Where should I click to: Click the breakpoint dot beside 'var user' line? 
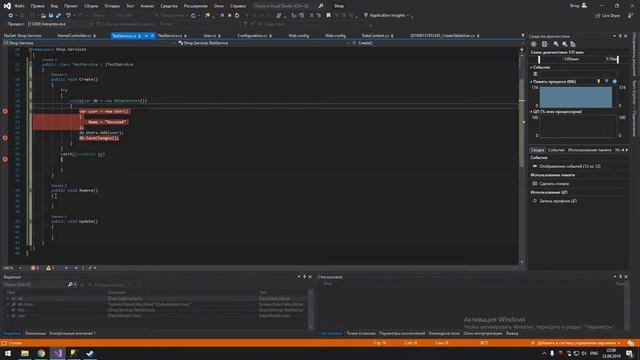point(5,111)
